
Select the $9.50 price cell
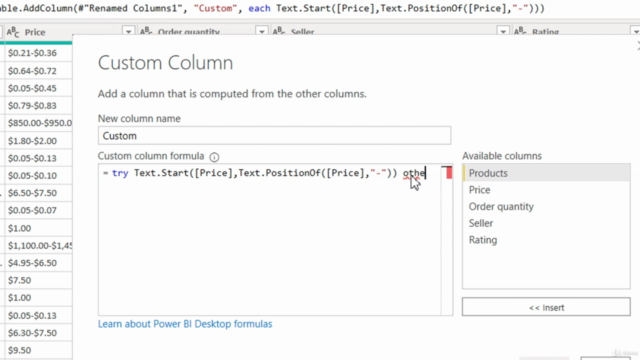pyautogui.click(x=38, y=350)
